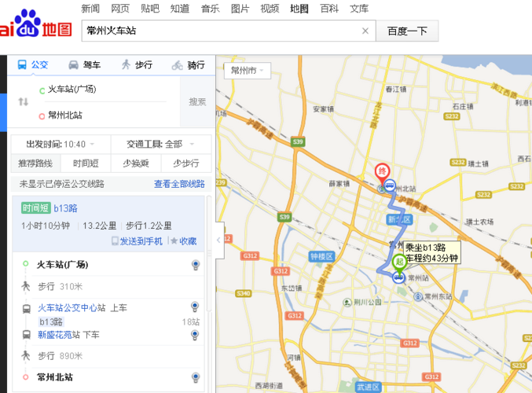
Task: Collapse the side panel with arrow handle
Action: click(x=218, y=241)
